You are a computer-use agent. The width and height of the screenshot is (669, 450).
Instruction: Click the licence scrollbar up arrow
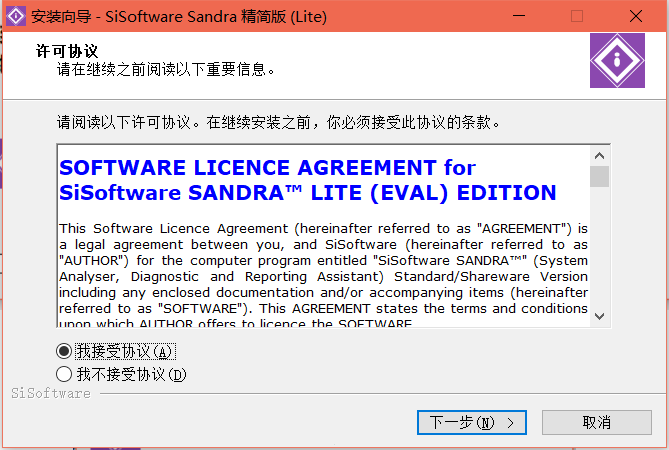(599, 156)
